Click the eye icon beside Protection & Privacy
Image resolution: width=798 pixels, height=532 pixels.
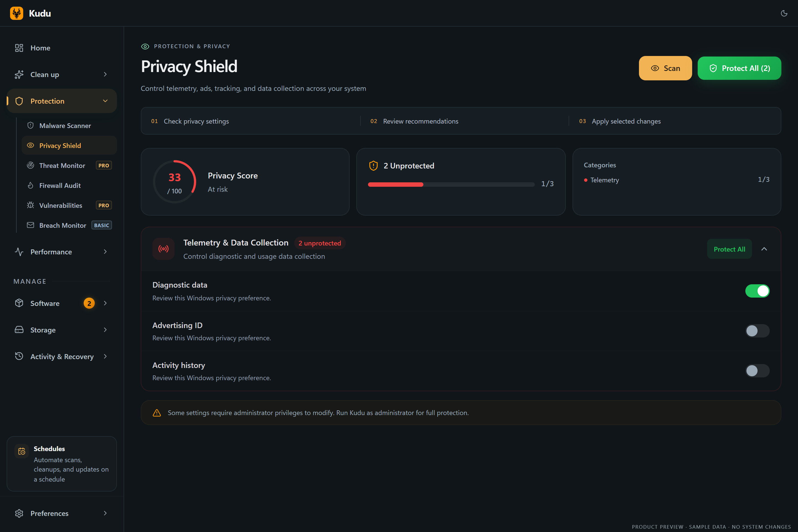pyautogui.click(x=145, y=47)
